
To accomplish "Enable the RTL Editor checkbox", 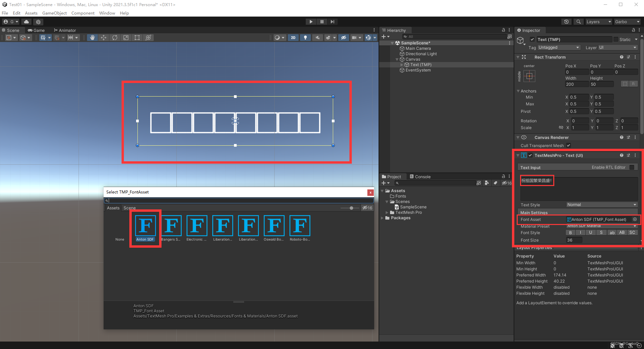I will coord(631,167).
